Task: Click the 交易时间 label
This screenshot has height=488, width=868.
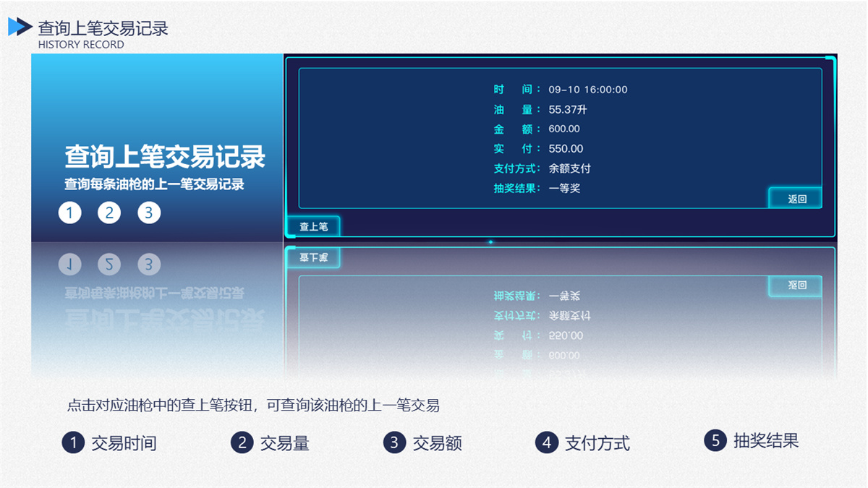Action: click(x=124, y=443)
